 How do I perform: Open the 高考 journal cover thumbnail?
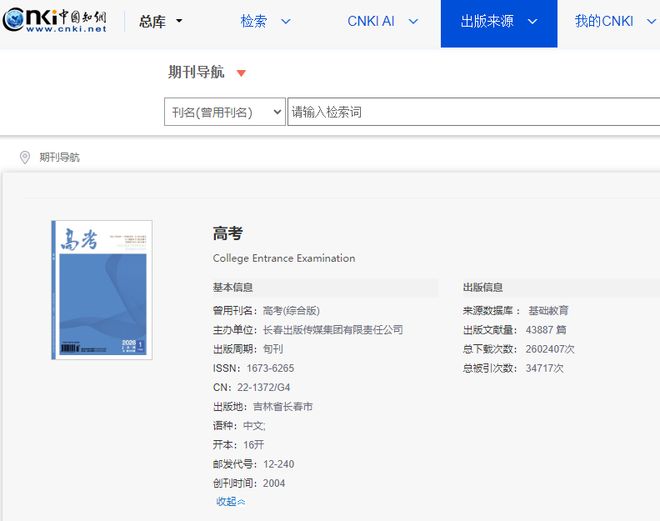click(102, 290)
